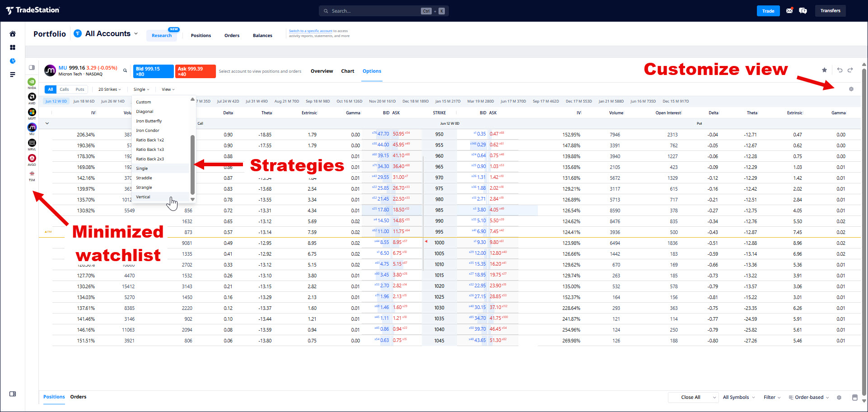Click the undo arrow icon

840,70
